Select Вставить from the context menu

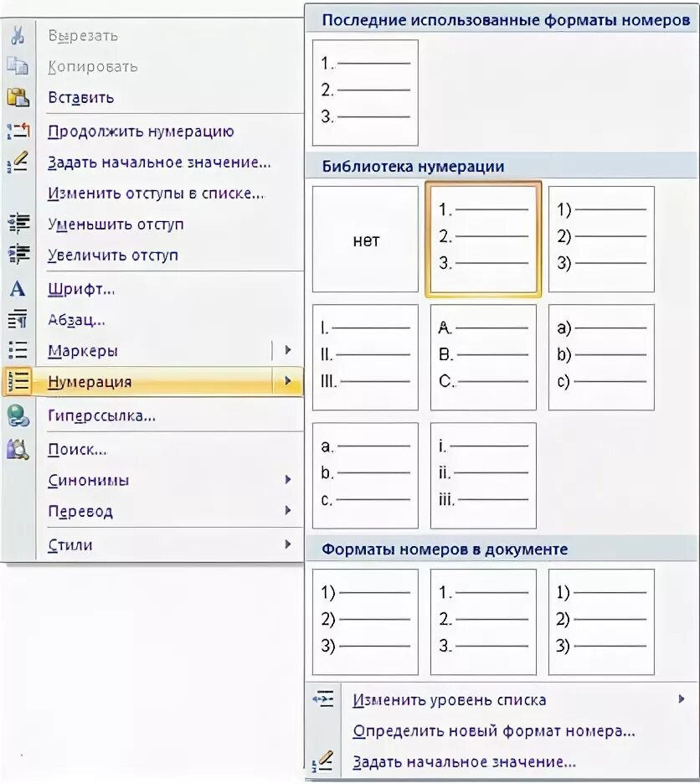81,97
